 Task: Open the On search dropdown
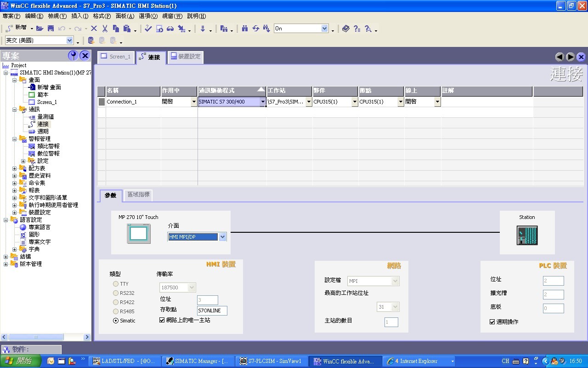325,29
